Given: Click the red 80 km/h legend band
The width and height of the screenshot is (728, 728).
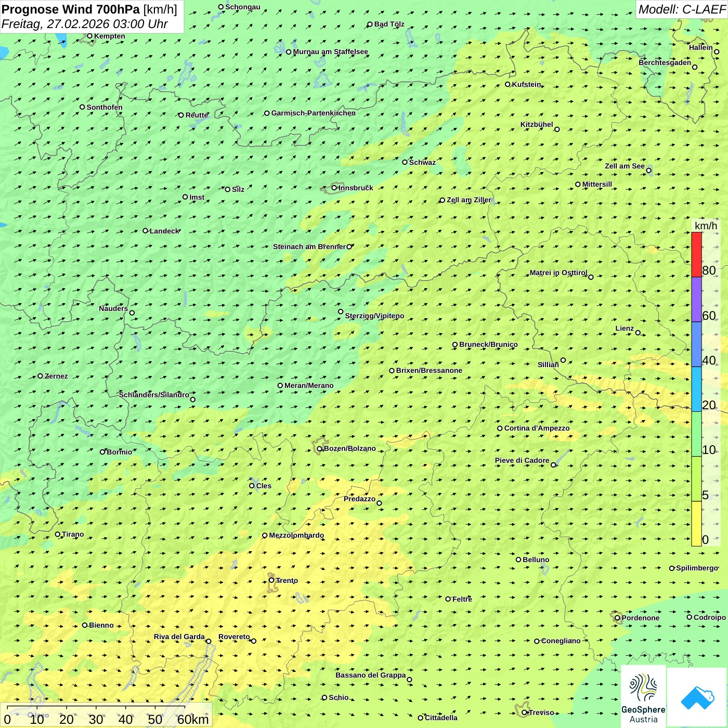Looking at the screenshot, I should pyautogui.click(x=696, y=254).
